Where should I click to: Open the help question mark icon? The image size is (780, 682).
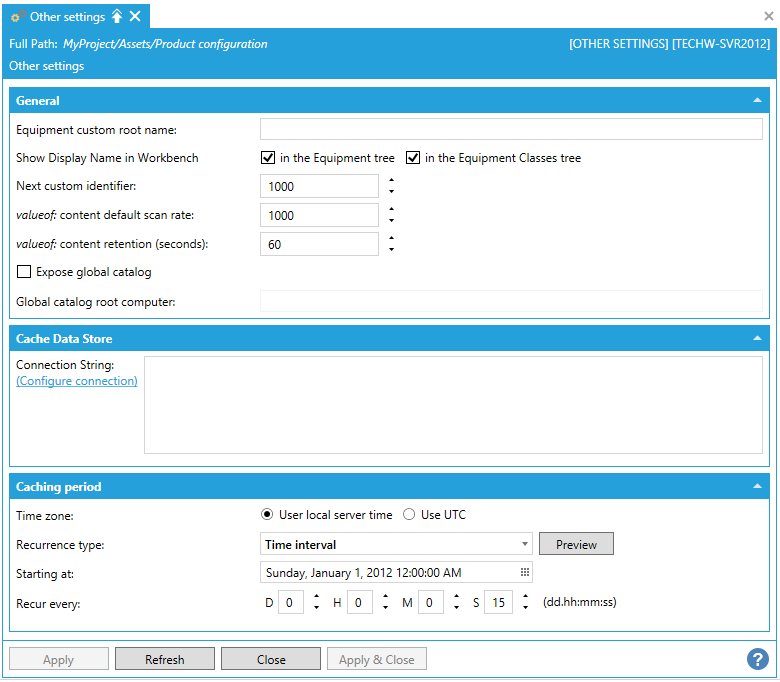pyautogui.click(x=757, y=659)
